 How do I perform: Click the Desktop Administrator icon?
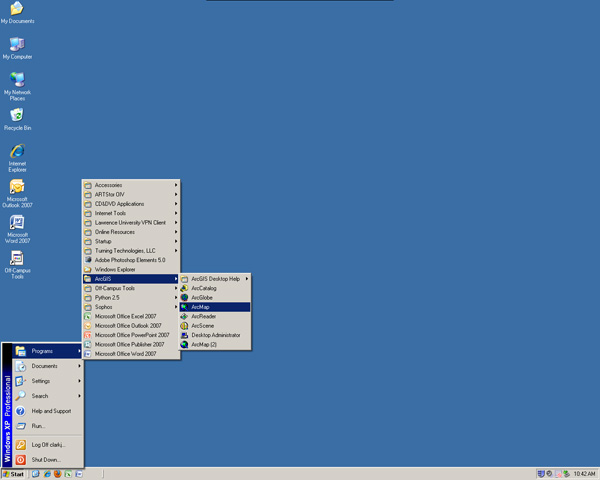pos(184,335)
